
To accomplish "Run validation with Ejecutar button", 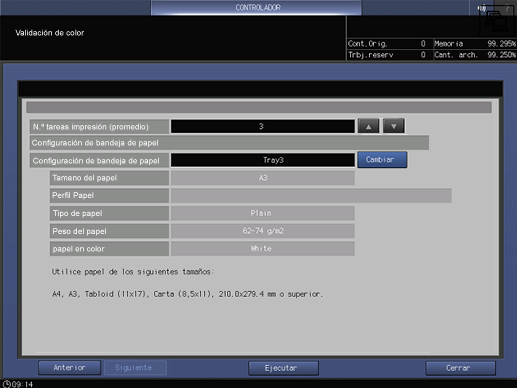I will click(283, 368).
